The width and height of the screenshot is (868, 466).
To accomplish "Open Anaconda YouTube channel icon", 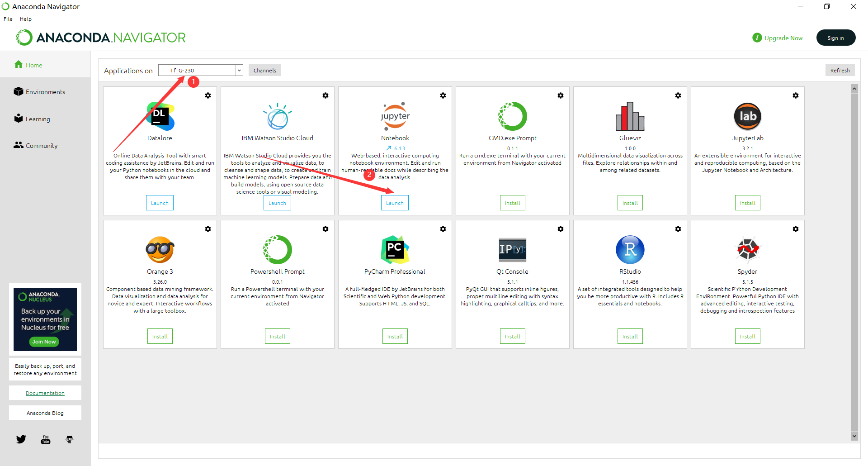I will click(x=46, y=439).
